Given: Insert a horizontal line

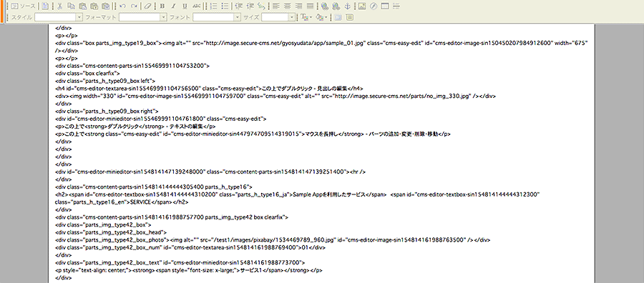Looking at the screenshot, I should click(x=396, y=6).
